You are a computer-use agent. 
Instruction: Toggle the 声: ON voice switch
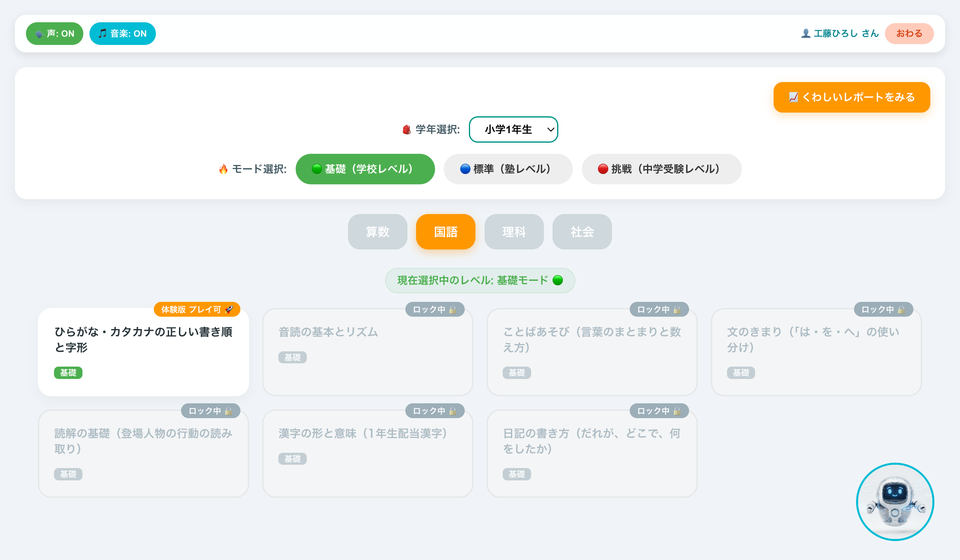[54, 33]
